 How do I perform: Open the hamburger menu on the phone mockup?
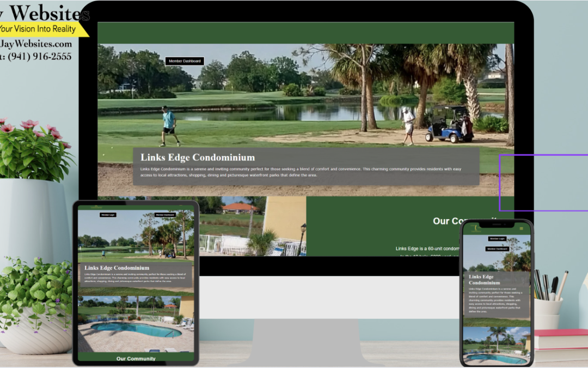522,228
